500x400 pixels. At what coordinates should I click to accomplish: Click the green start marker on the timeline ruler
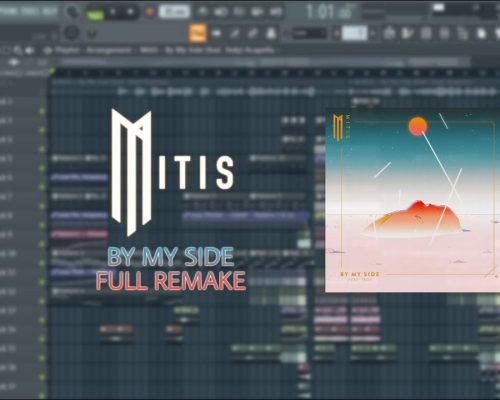[x=51, y=70]
